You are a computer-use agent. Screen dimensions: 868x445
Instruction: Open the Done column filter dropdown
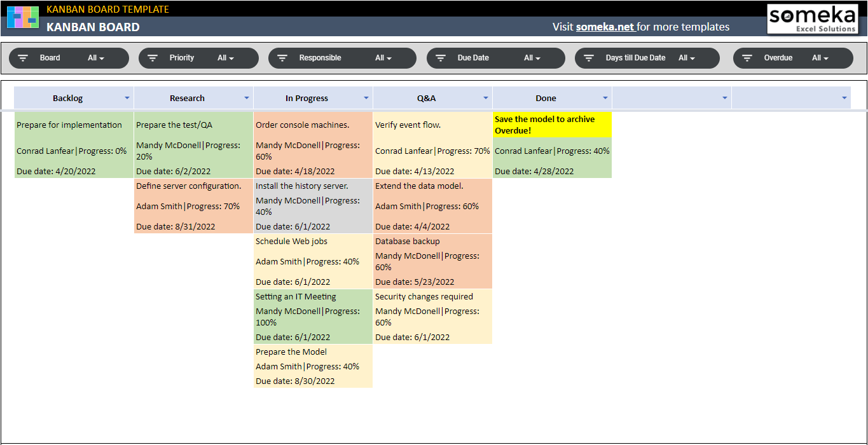pyautogui.click(x=604, y=98)
